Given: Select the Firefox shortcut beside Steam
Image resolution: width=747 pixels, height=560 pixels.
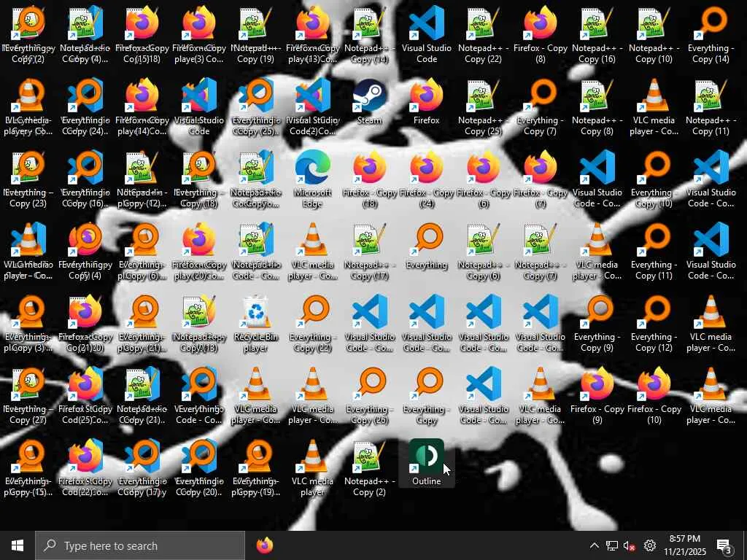Looking at the screenshot, I should pos(426,102).
